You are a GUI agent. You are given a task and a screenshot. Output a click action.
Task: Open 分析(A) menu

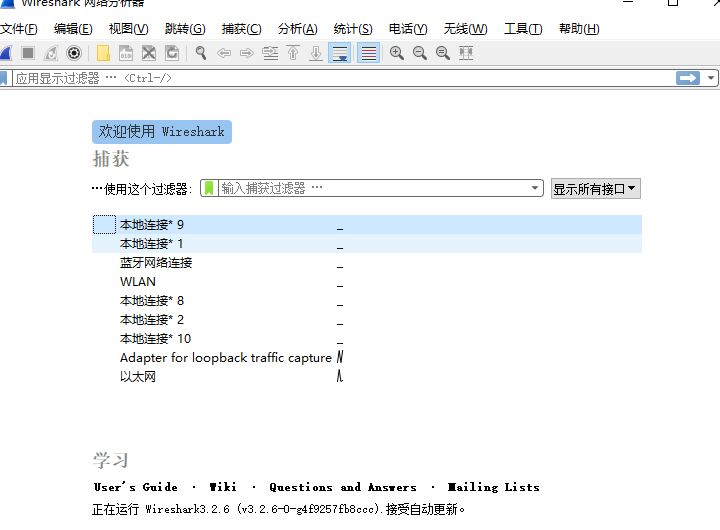pyautogui.click(x=298, y=29)
